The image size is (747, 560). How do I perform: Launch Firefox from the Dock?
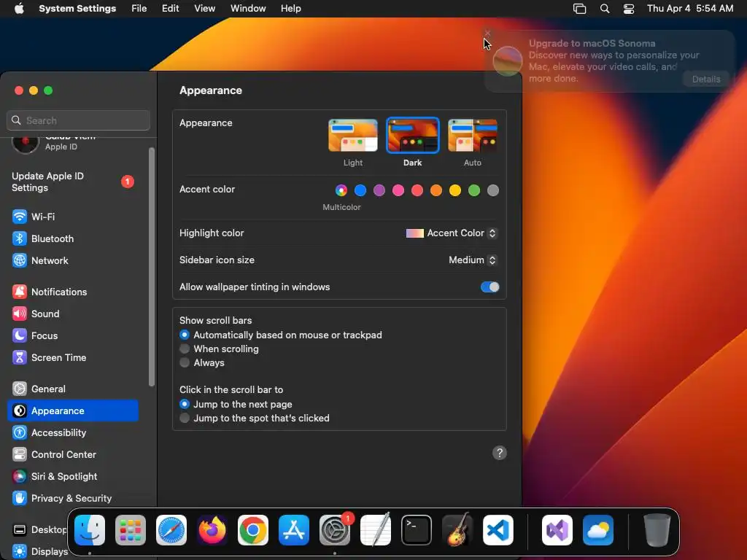212,530
